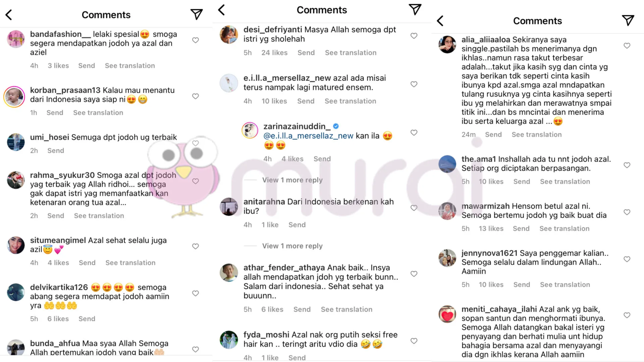Tap the back arrow in the middle Comments panel
The height and width of the screenshot is (362, 644).
221,10
